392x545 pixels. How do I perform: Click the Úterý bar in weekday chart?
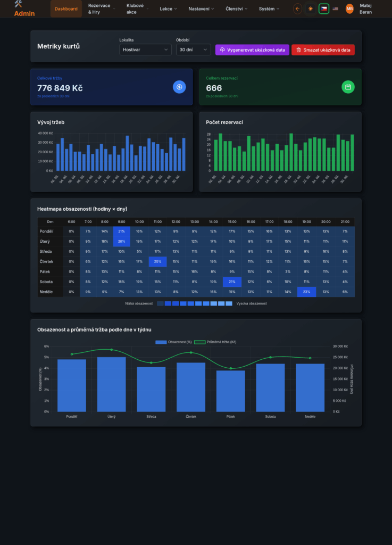coord(112,384)
